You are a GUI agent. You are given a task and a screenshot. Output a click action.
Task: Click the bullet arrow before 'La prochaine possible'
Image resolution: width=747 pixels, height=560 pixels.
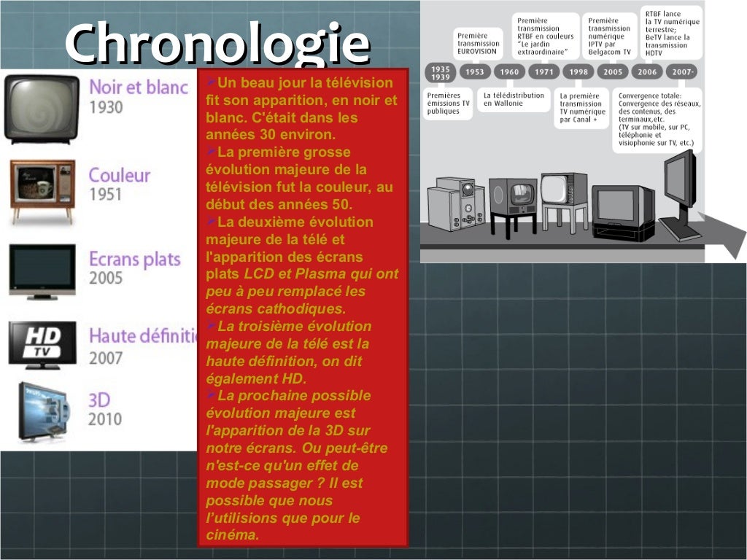(x=211, y=394)
